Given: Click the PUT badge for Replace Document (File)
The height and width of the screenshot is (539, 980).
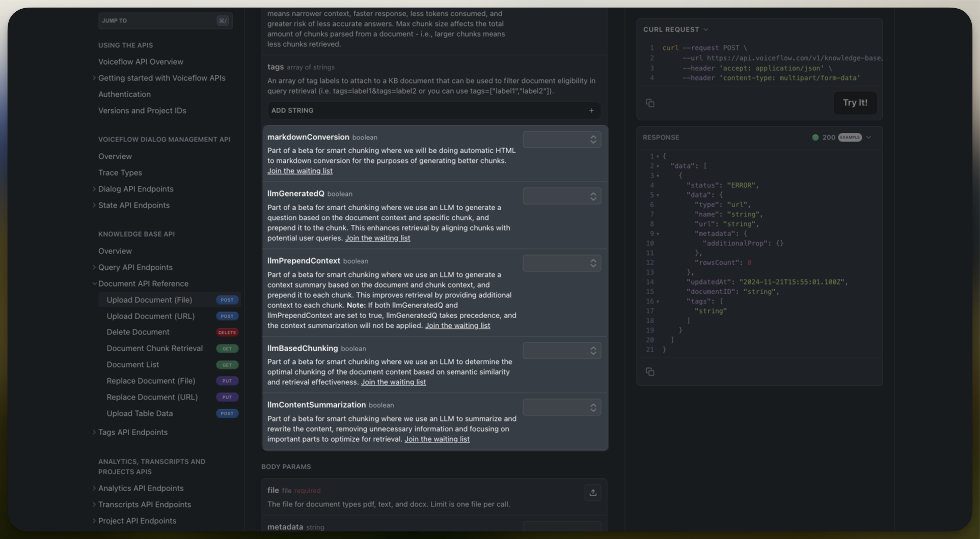Looking at the screenshot, I should (x=227, y=381).
